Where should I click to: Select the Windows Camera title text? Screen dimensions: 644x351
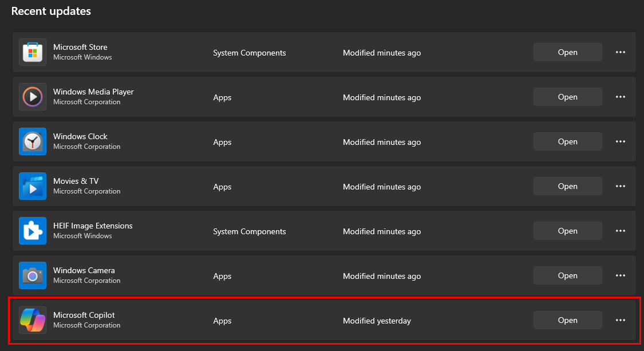point(84,270)
